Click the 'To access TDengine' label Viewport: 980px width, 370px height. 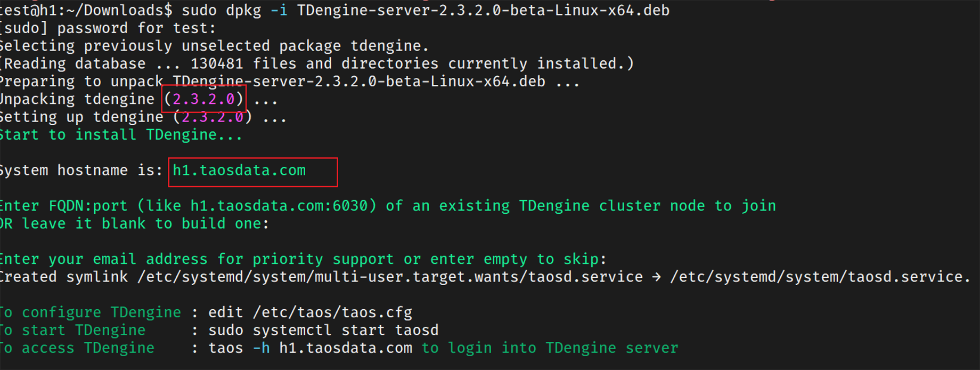click(77, 348)
